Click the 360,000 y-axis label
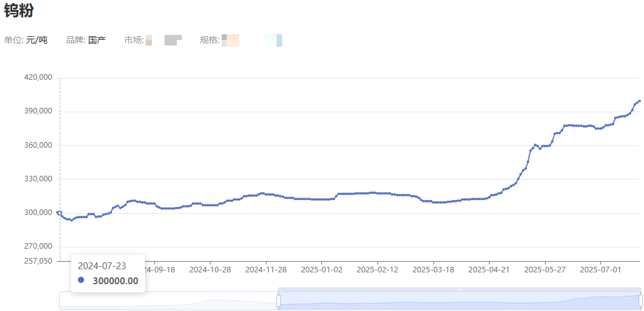Screen dimensions: 644x311 39,145
